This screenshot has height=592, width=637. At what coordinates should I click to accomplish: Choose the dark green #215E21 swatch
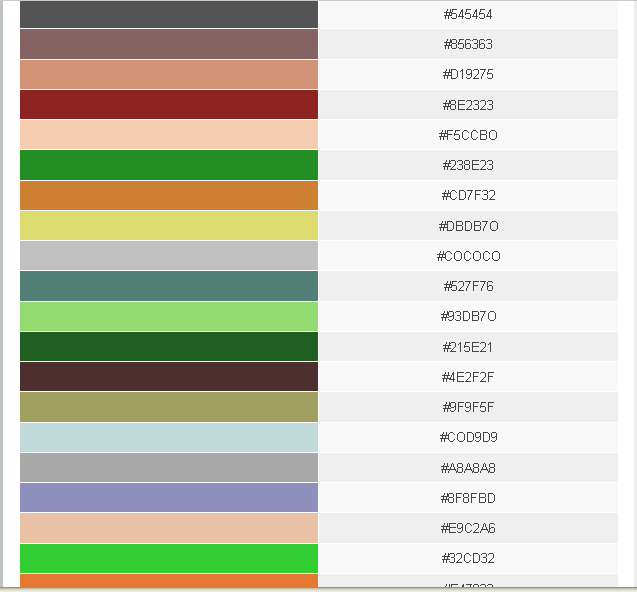click(x=168, y=347)
